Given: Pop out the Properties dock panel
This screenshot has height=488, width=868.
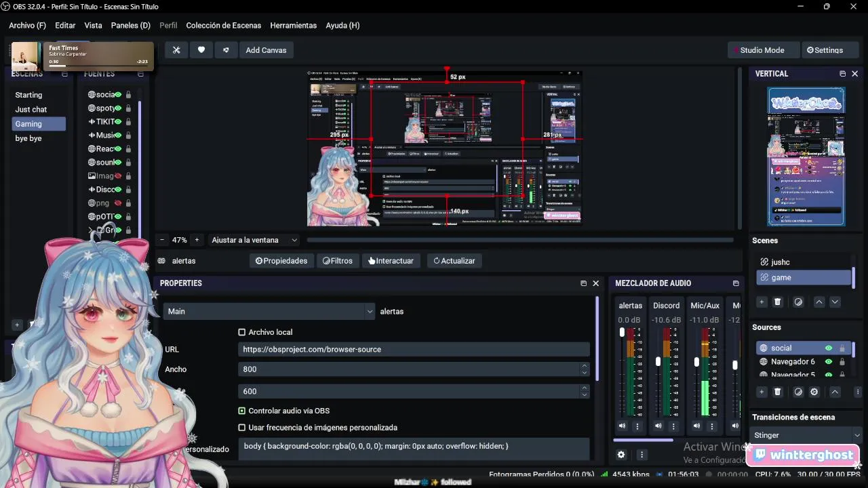Looking at the screenshot, I should (x=583, y=283).
